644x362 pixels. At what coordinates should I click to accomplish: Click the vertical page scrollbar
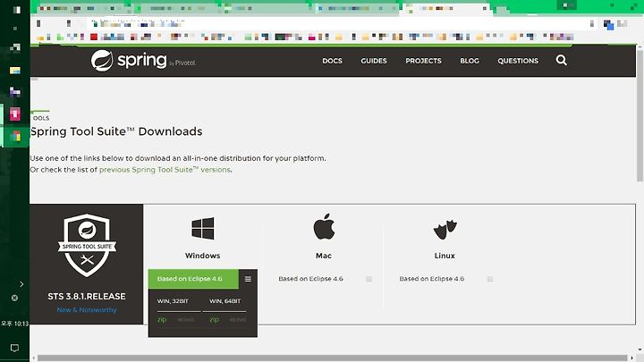(x=640, y=115)
